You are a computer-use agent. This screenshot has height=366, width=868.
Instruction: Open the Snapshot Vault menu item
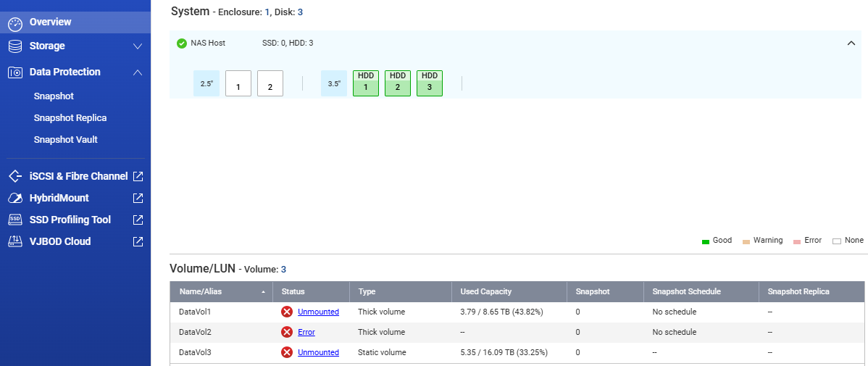click(65, 139)
